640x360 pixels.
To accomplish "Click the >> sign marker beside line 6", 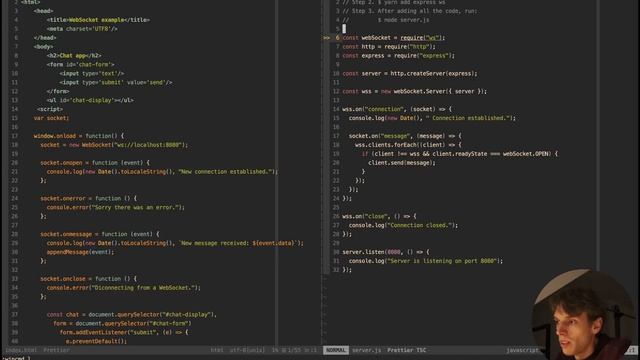I will [326, 38].
